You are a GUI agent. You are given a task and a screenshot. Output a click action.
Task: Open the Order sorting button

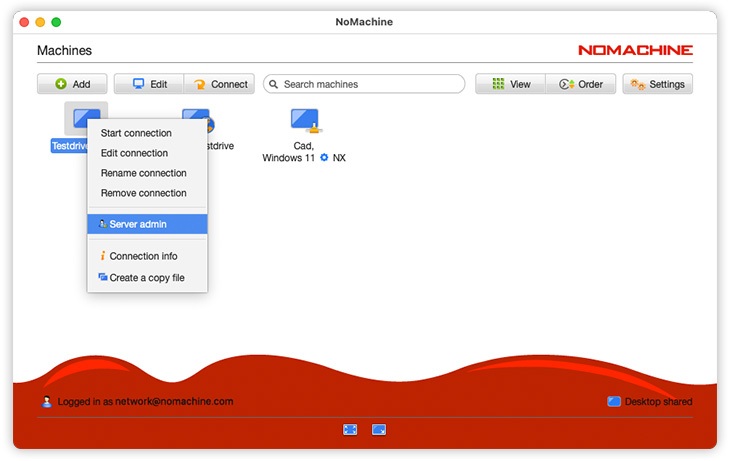point(581,84)
